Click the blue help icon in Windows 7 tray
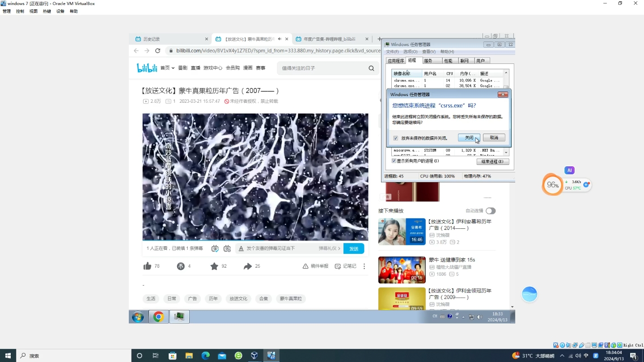 click(449, 316)
